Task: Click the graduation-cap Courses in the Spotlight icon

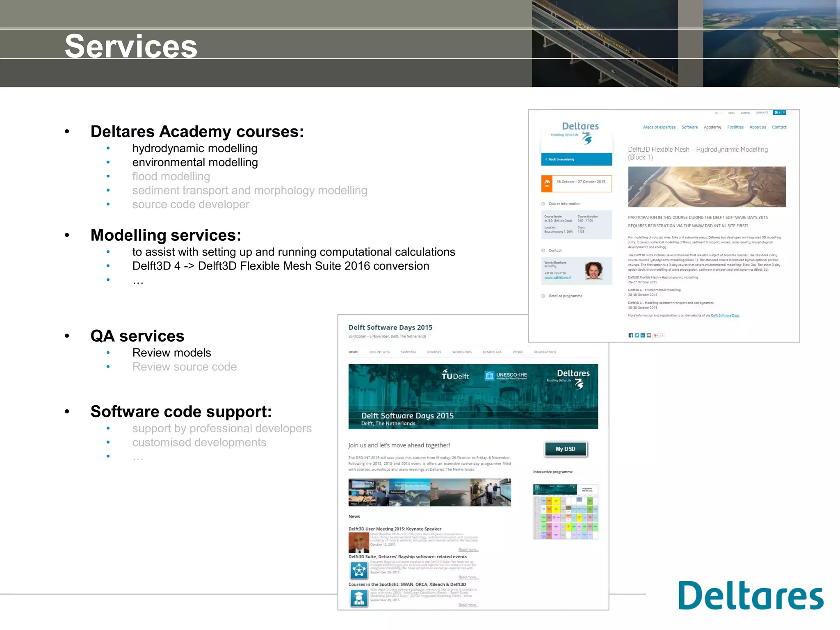Action: [359, 598]
